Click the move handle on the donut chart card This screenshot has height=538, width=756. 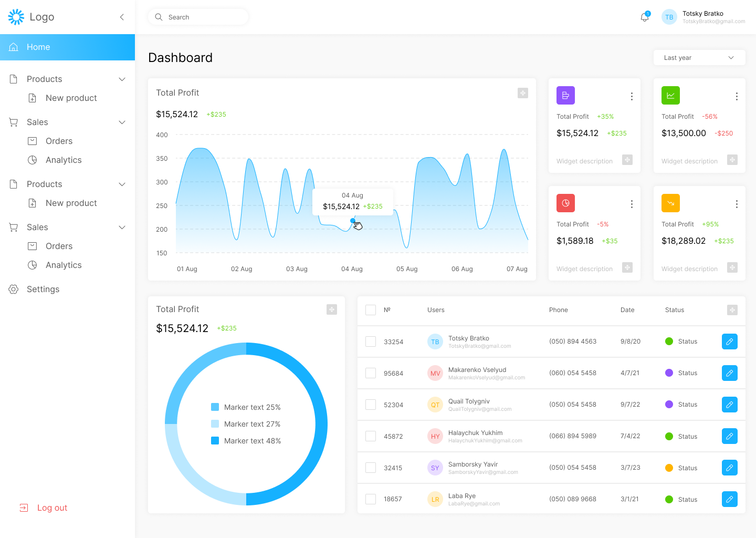tap(332, 309)
